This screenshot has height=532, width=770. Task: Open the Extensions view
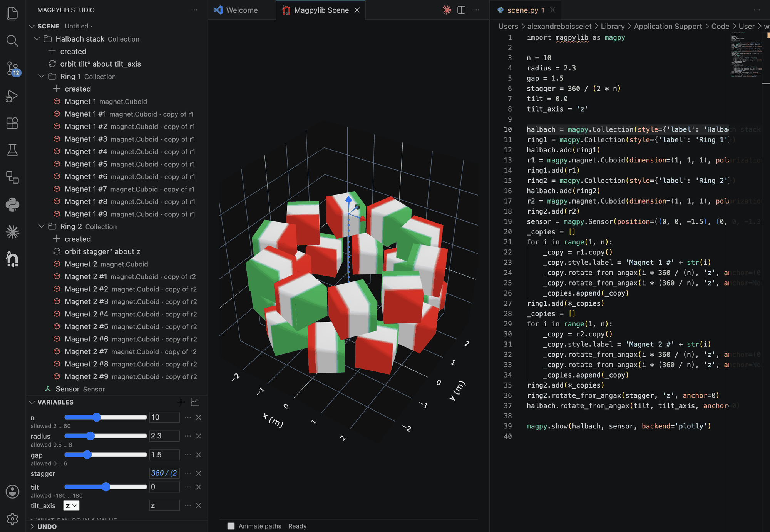[12, 123]
